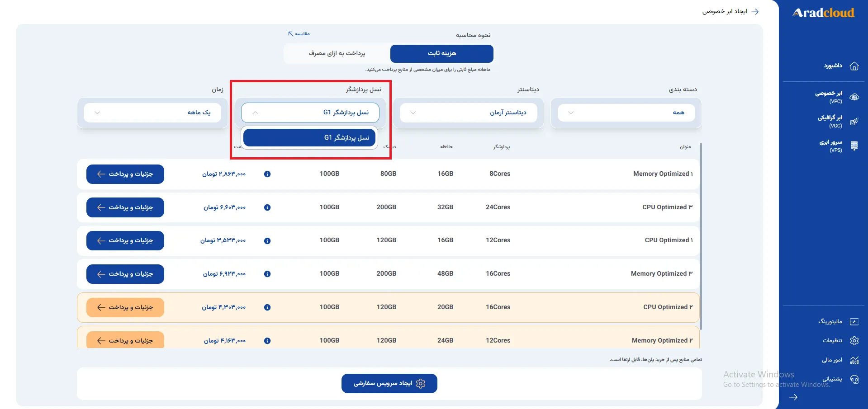Open the private cloud VPC sidebar icon
The image size is (868, 409).
(x=854, y=97)
